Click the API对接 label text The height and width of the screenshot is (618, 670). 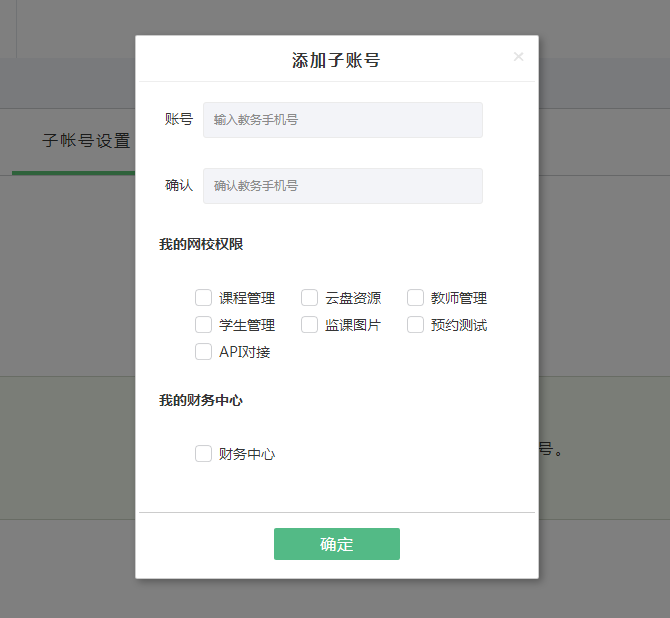tap(245, 352)
